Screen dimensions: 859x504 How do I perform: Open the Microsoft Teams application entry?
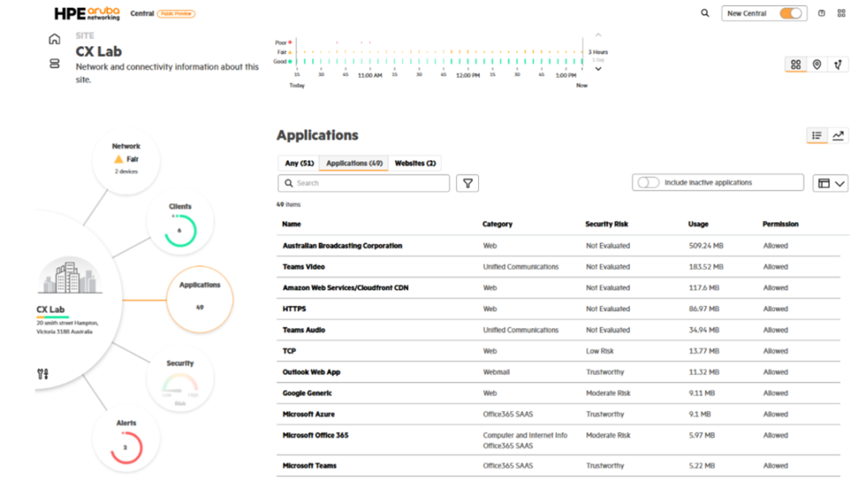coord(310,465)
